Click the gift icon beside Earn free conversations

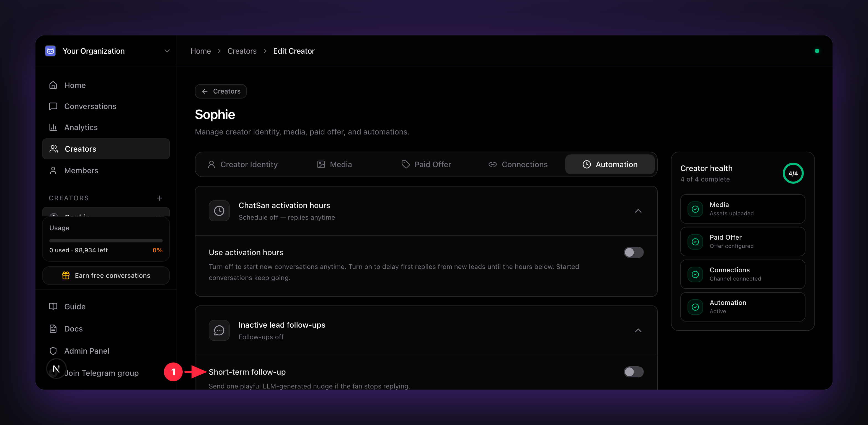click(66, 276)
